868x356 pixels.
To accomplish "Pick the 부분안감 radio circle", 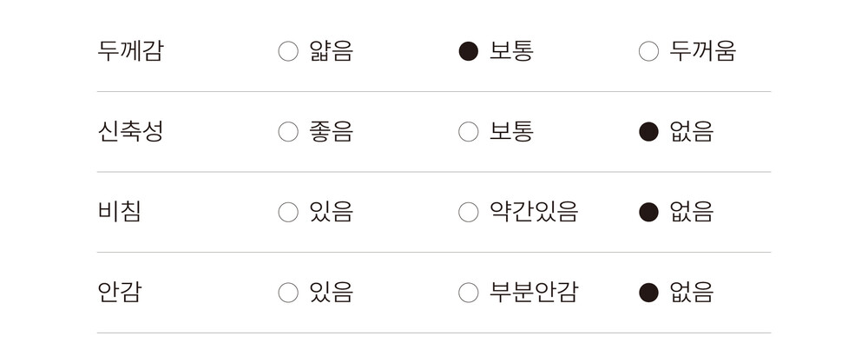I will coord(469,293).
